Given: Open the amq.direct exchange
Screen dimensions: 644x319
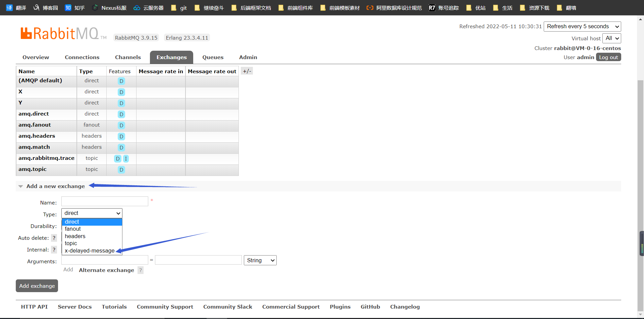Looking at the screenshot, I should tap(34, 114).
